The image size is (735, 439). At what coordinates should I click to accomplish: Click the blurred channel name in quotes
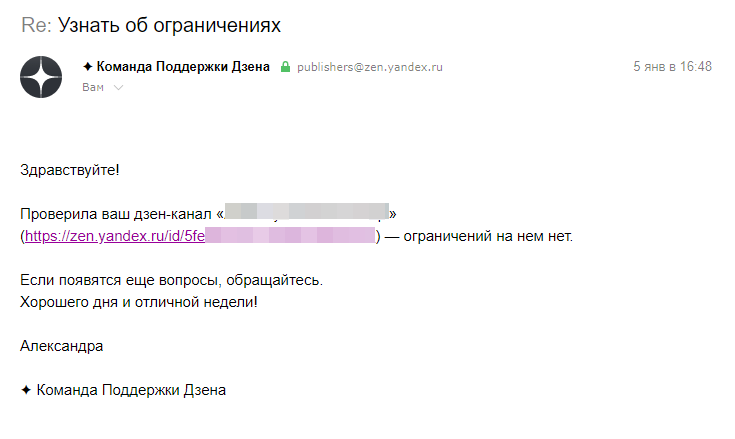(307, 212)
